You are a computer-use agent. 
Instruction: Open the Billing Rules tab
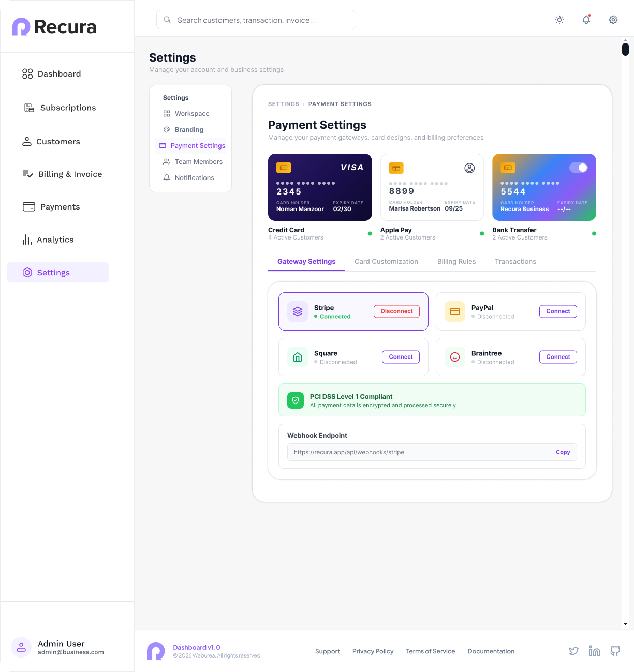(456, 262)
